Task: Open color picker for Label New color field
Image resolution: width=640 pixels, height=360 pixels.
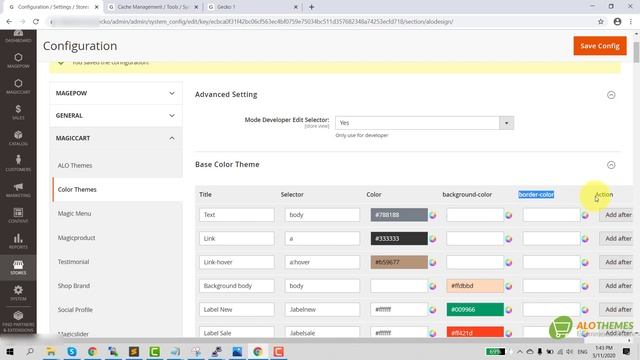Action: (433, 310)
